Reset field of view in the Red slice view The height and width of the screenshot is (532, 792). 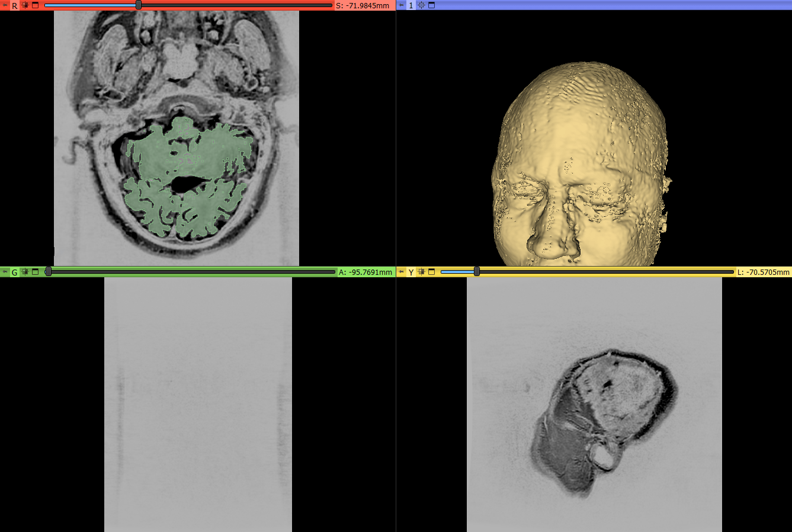pyautogui.click(x=25, y=5)
